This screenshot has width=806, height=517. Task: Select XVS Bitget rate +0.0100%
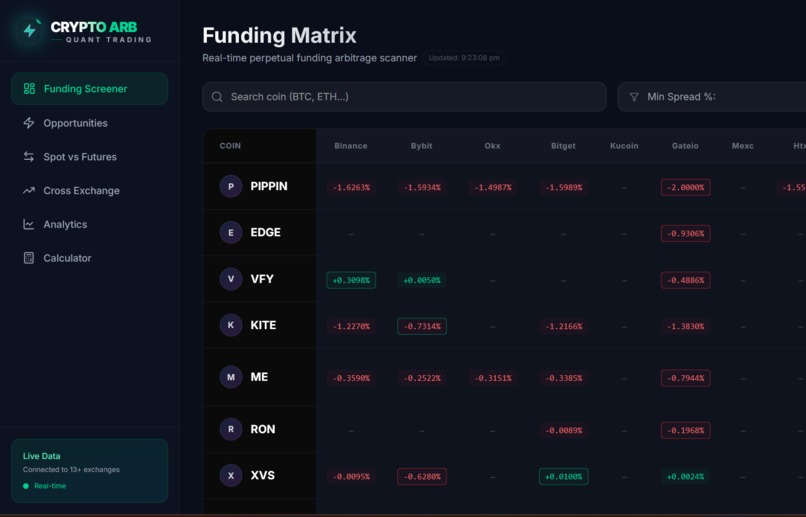564,476
